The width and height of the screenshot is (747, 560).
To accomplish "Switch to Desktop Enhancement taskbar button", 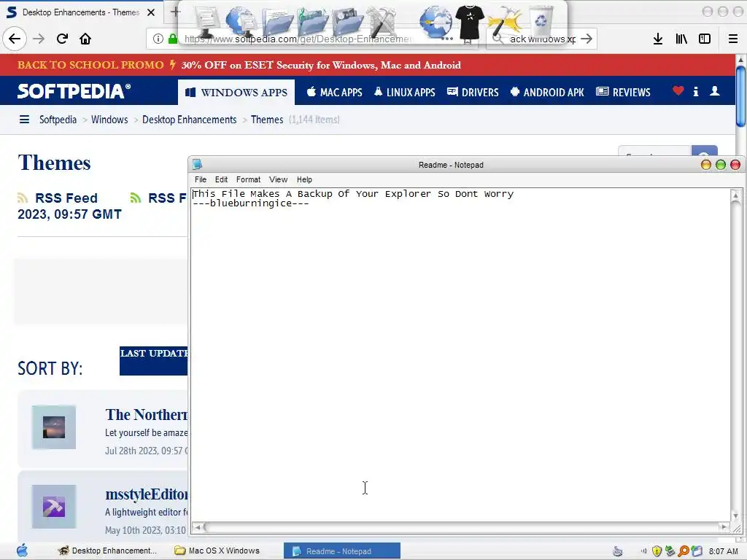I will (x=108, y=551).
